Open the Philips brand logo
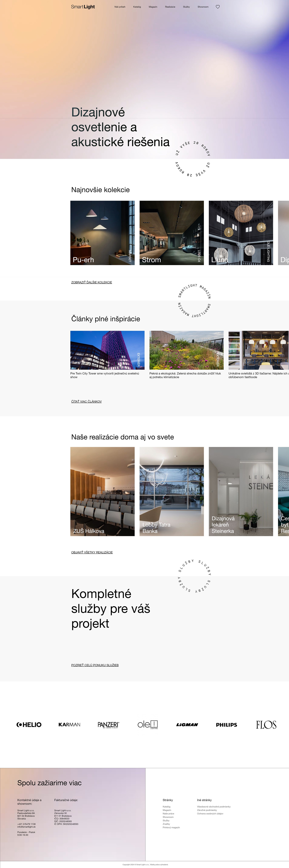The image size is (289, 868). coord(226,725)
